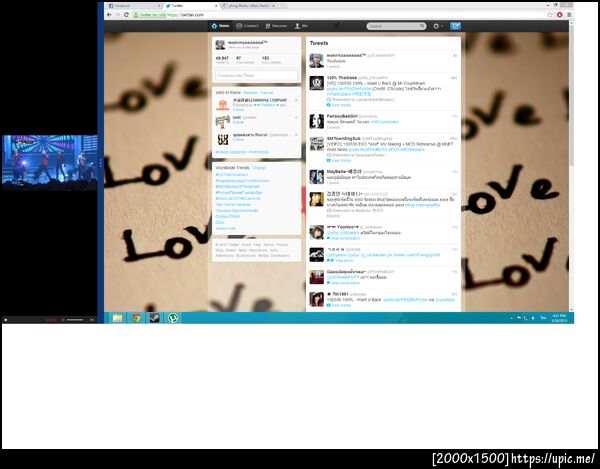600x469 pixels.
Task: Click Change next to Worldwide Trends
Action: pos(259,168)
